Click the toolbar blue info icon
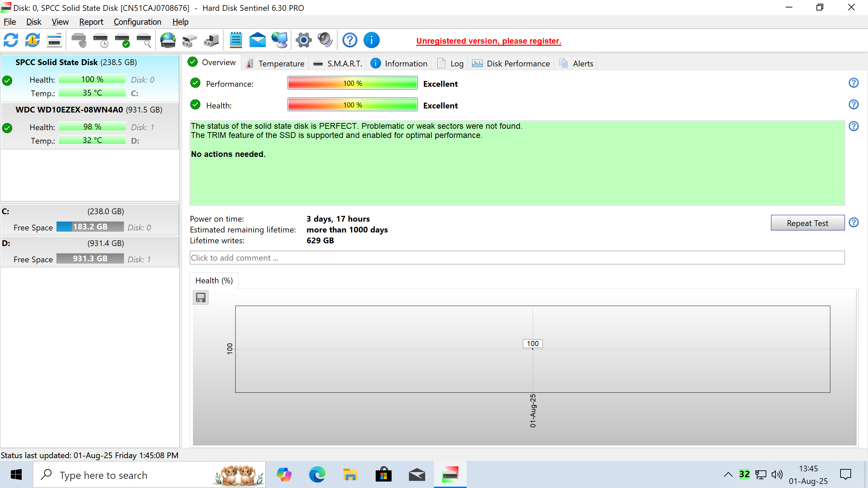The image size is (868, 488). click(372, 40)
